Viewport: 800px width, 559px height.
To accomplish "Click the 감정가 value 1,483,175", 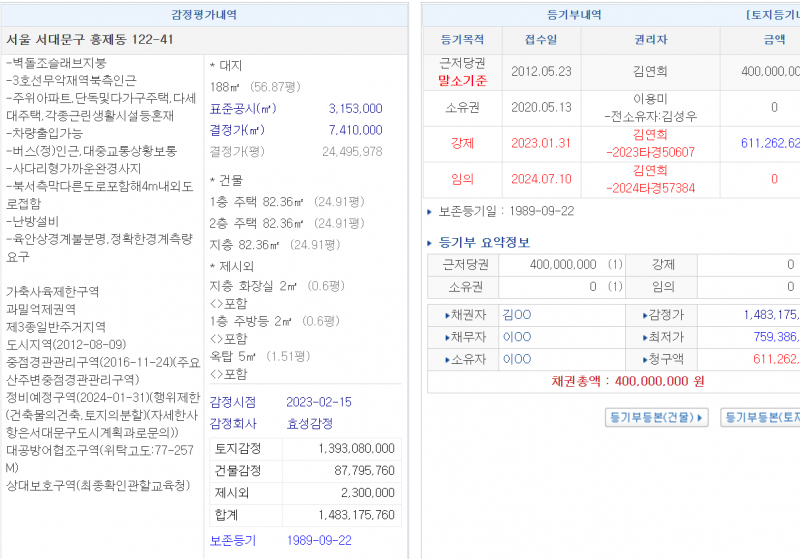I will 771,315.
